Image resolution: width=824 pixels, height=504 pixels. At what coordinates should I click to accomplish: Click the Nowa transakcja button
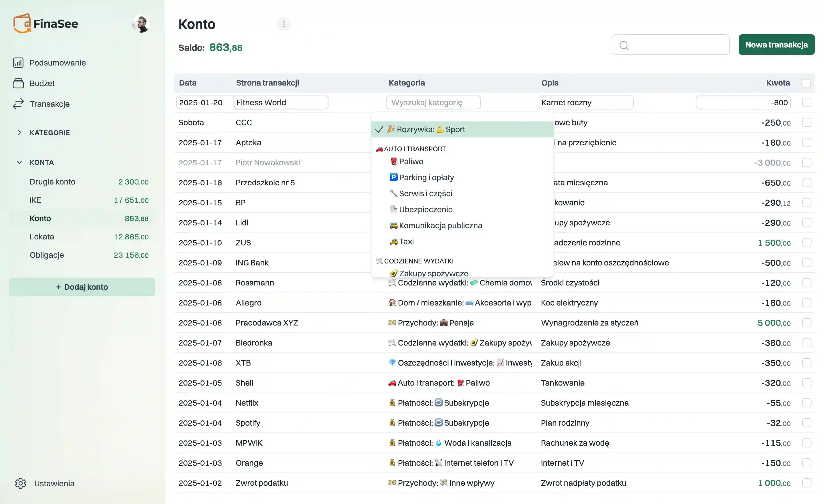(x=776, y=45)
